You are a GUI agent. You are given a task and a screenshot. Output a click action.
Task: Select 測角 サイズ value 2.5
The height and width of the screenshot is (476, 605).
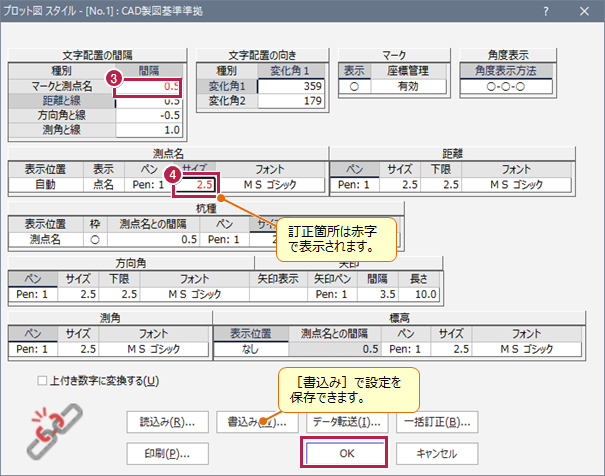[x=78, y=349]
